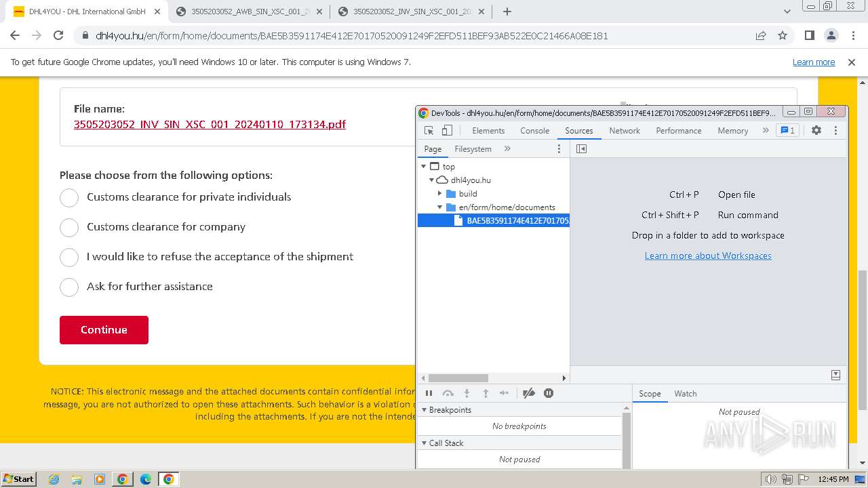
Task: Open Windows Explorer from taskbar
Action: (77, 479)
